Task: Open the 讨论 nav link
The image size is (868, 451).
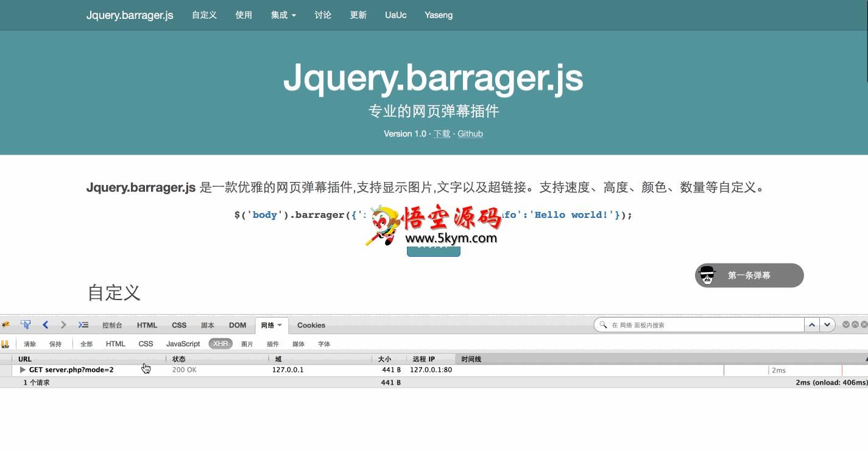Action: pos(323,15)
